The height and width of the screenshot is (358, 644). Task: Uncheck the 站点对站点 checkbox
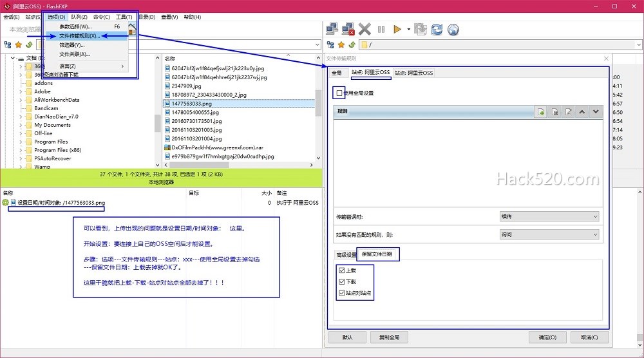[x=342, y=293]
